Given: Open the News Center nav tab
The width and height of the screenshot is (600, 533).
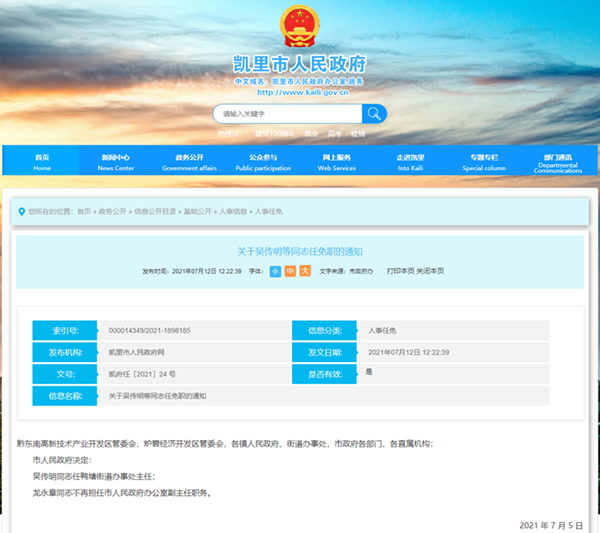Looking at the screenshot, I should [x=116, y=162].
